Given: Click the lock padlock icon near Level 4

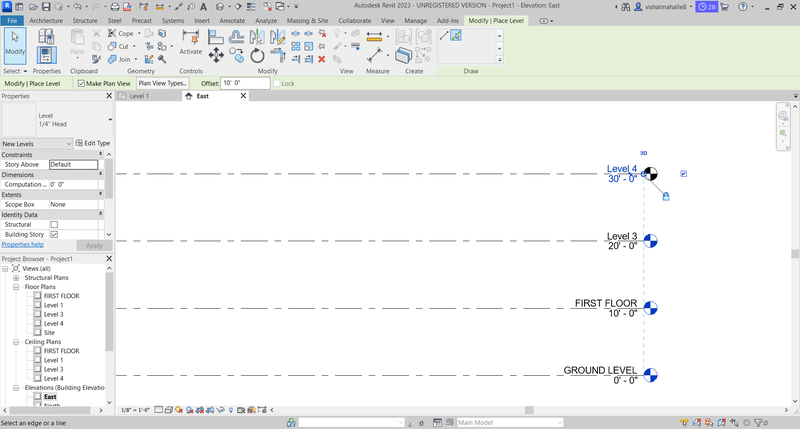Looking at the screenshot, I should coord(666,196).
